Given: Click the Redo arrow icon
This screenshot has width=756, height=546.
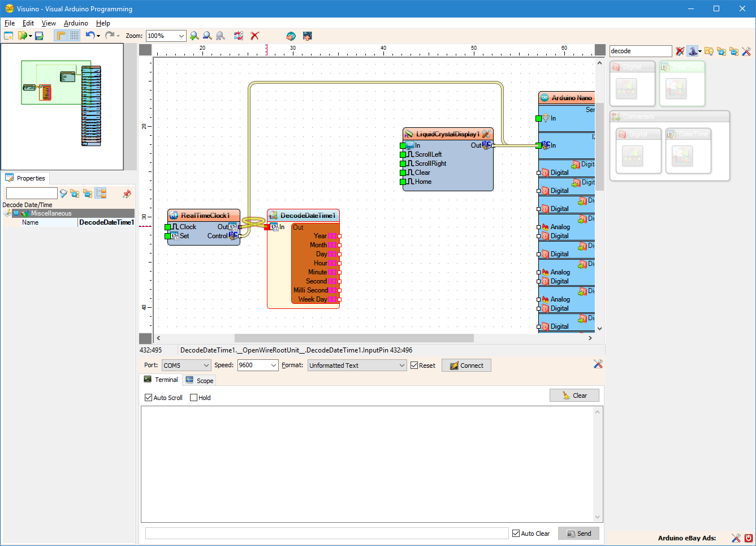Looking at the screenshot, I should 110,35.
